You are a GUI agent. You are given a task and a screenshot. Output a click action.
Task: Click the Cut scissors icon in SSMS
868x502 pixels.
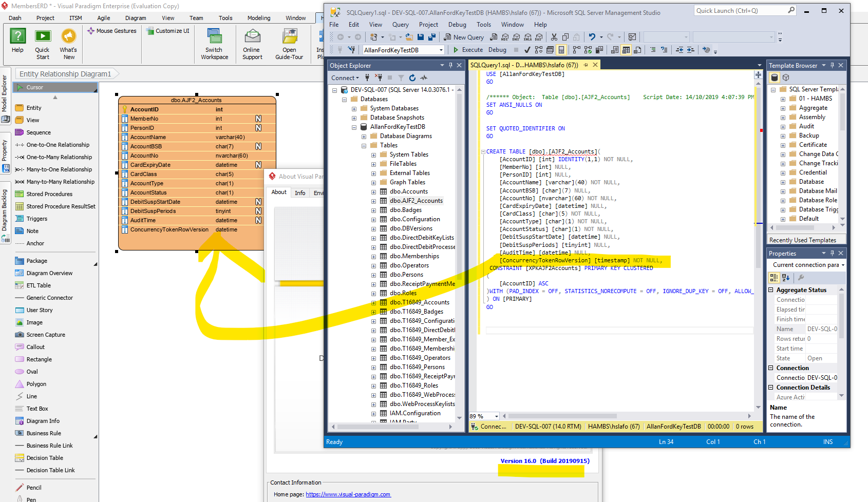554,37
